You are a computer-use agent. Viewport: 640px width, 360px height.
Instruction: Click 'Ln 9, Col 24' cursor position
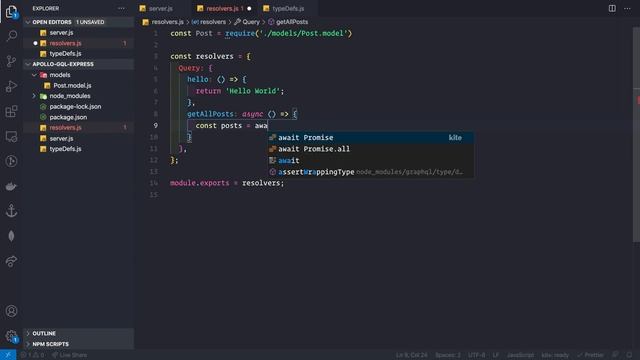[411, 355]
